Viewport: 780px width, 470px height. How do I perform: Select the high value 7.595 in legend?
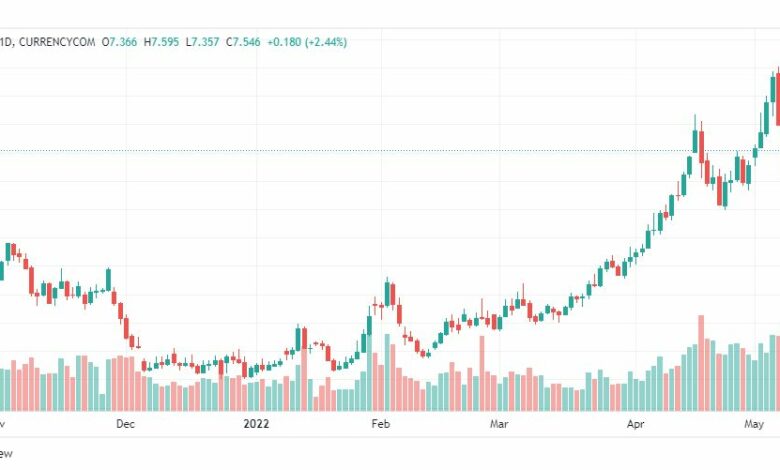[x=165, y=42]
